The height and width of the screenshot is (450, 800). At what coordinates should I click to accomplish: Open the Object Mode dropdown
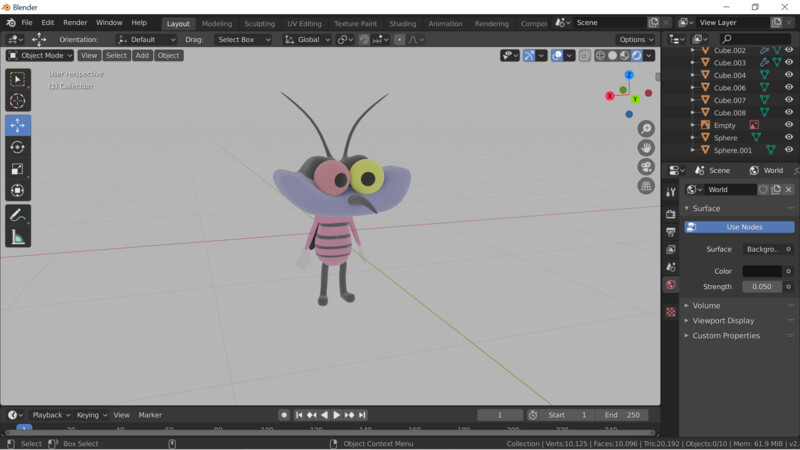tap(40, 56)
